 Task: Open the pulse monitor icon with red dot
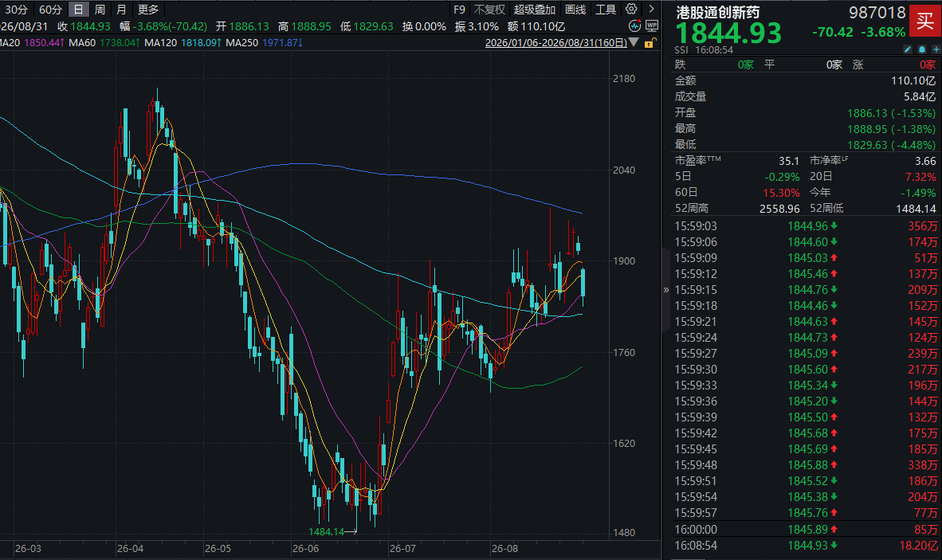[x=634, y=25]
